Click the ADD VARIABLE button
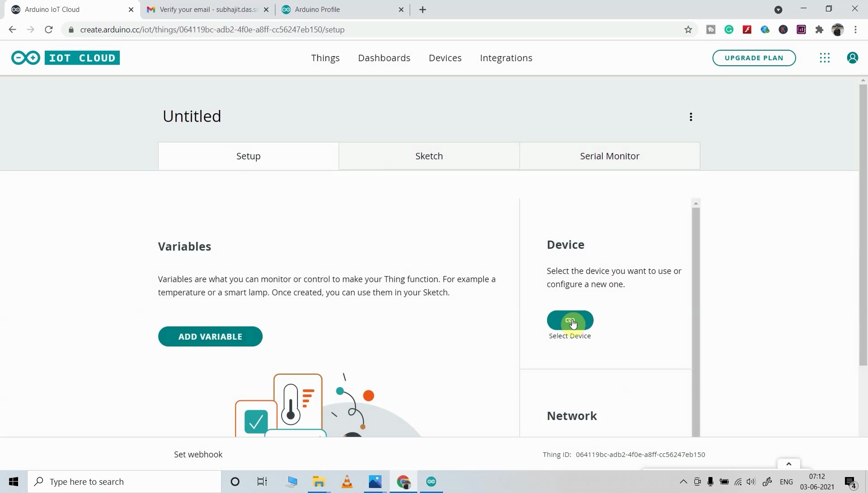868x493 pixels. (210, 336)
